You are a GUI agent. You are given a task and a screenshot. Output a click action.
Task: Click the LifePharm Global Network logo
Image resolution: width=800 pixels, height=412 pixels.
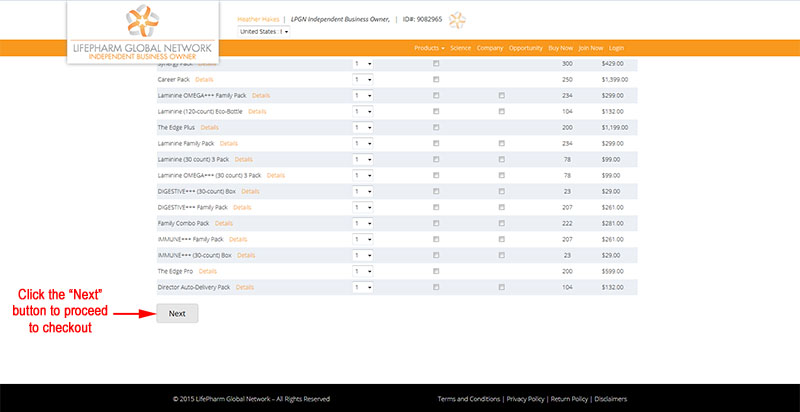pyautogui.click(x=143, y=33)
